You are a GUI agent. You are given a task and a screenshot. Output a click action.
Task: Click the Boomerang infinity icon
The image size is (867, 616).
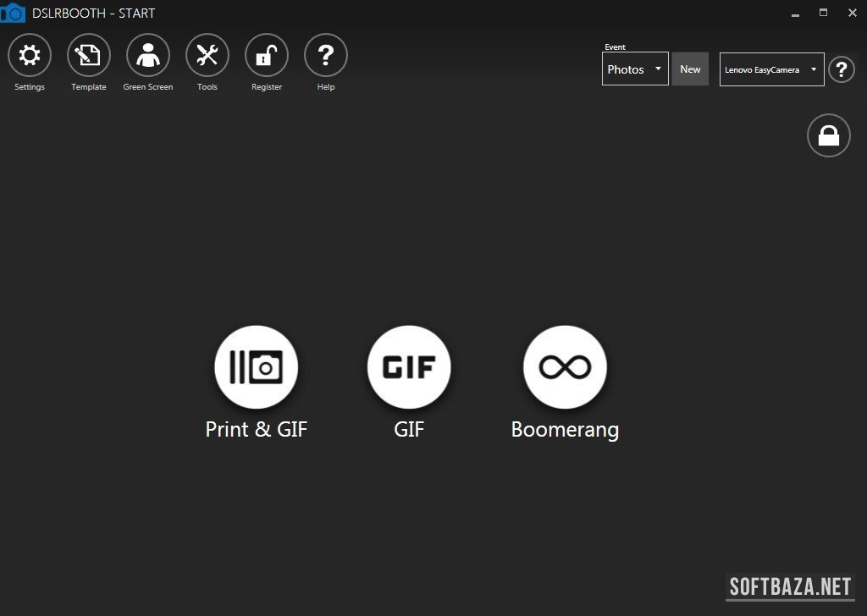(x=565, y=367)
